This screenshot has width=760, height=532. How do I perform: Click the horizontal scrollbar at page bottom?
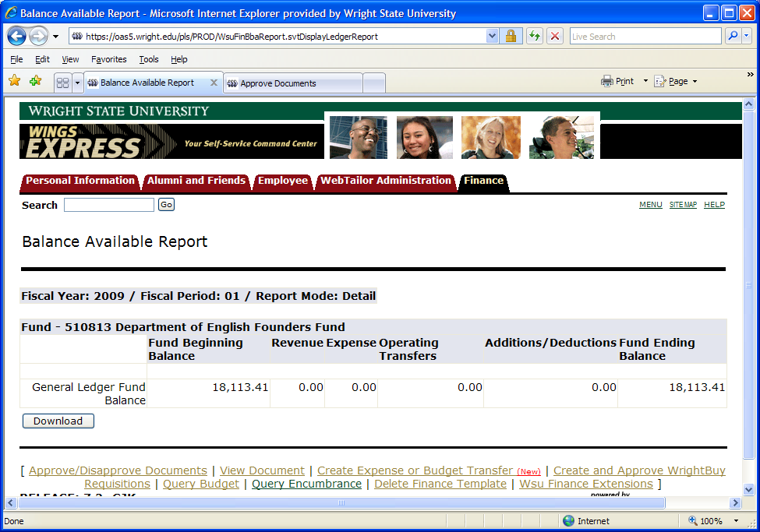click(x=343, y=503)
